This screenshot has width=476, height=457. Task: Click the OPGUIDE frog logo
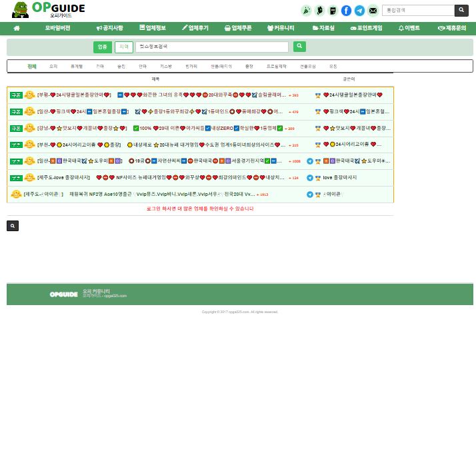[48, 10]
